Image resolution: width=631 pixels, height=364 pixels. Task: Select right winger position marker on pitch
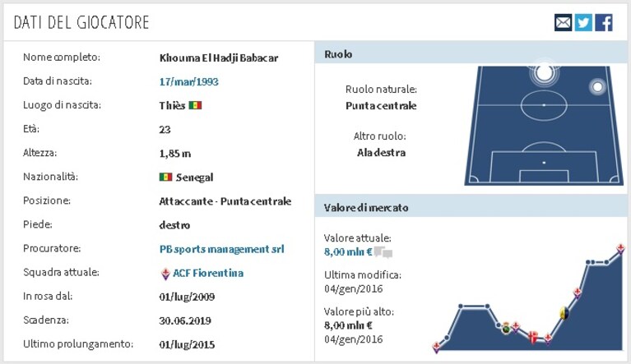(597, 87)
